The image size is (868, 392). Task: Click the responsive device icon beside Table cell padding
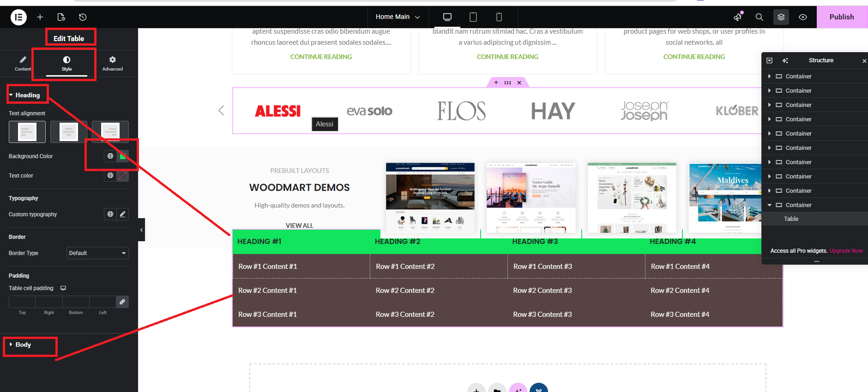pyautogui.click(x=63, y=288)
